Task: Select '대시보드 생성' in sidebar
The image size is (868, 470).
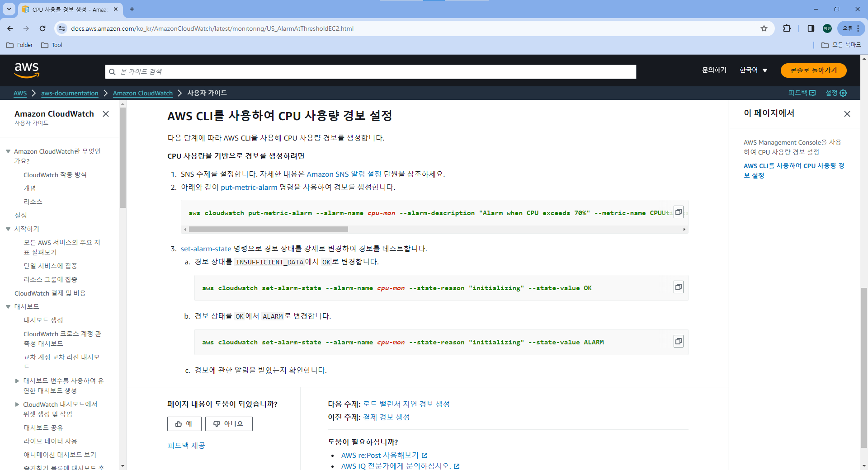Action: [x=43, y=320]
